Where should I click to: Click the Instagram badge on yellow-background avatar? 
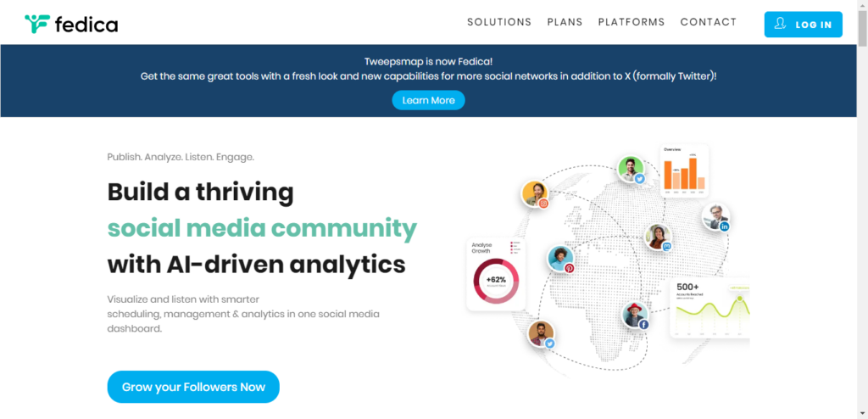[x=543, y=204]
